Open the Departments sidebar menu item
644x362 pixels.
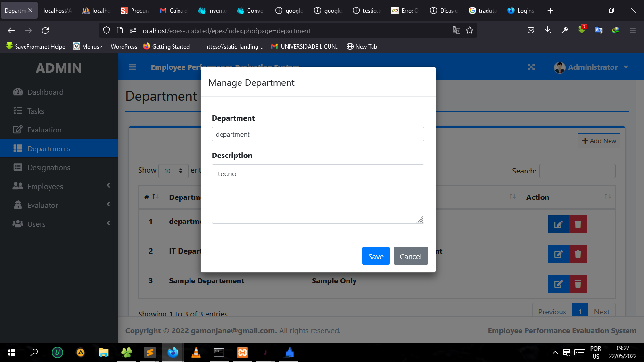click(59, 148)
